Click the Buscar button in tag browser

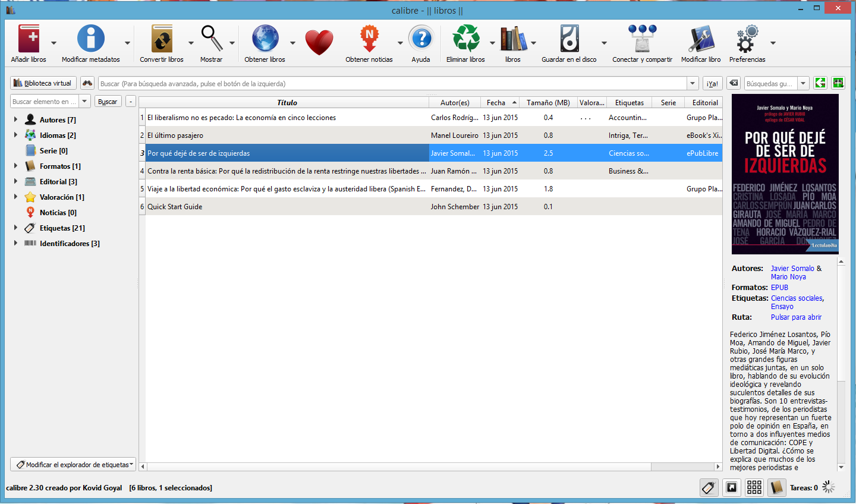(108, 102)
